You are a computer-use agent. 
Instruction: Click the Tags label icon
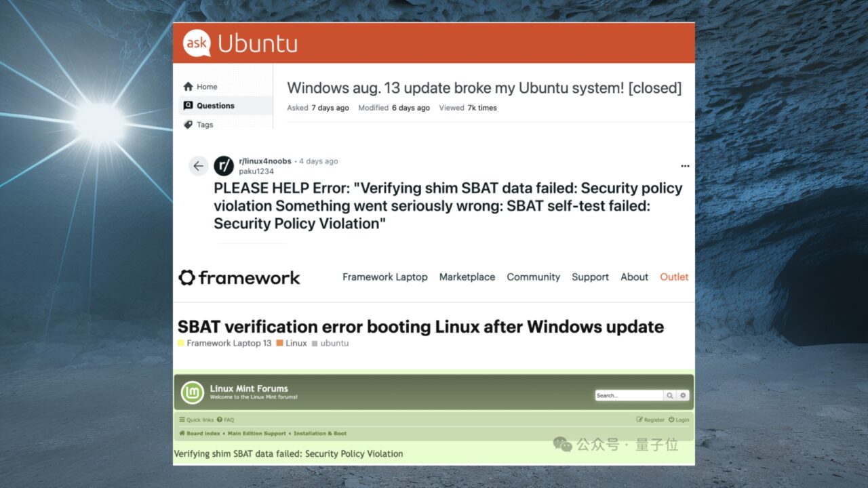[188, 125]
